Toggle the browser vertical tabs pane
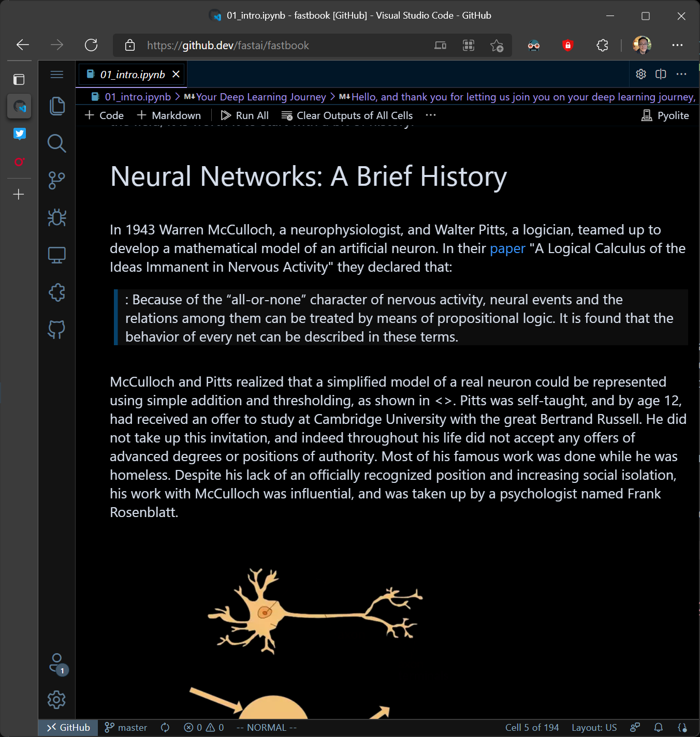Image resolution: width=700 pixels, height=737 pixels. (19, 79)
